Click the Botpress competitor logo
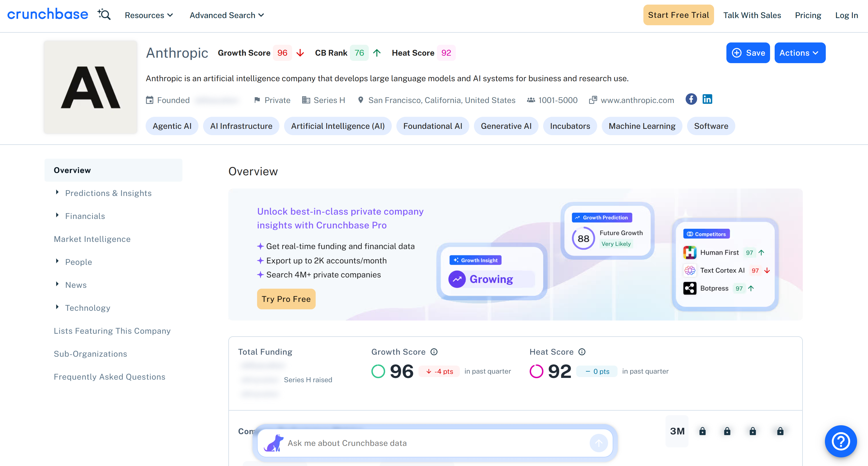868x466 pixels. [x=690, y=288]
